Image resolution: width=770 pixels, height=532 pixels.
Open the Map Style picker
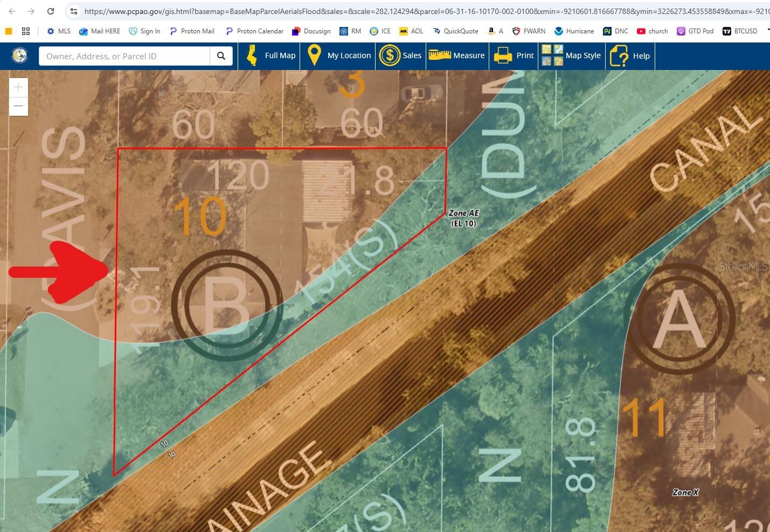(x=572, y=55)
